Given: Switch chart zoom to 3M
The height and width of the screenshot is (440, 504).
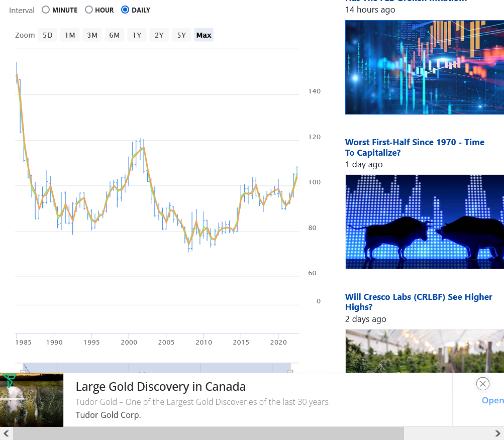Looking at the screenshot, I should coord(92,35).
